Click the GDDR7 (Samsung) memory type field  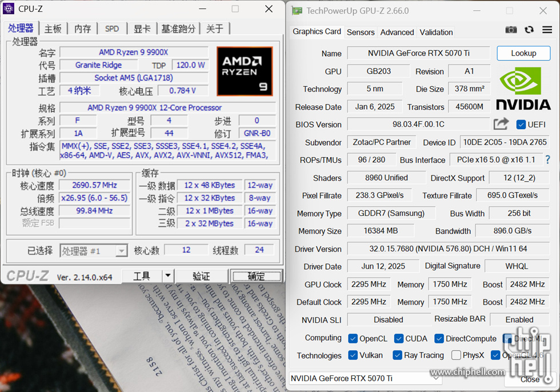coord(391,213)
